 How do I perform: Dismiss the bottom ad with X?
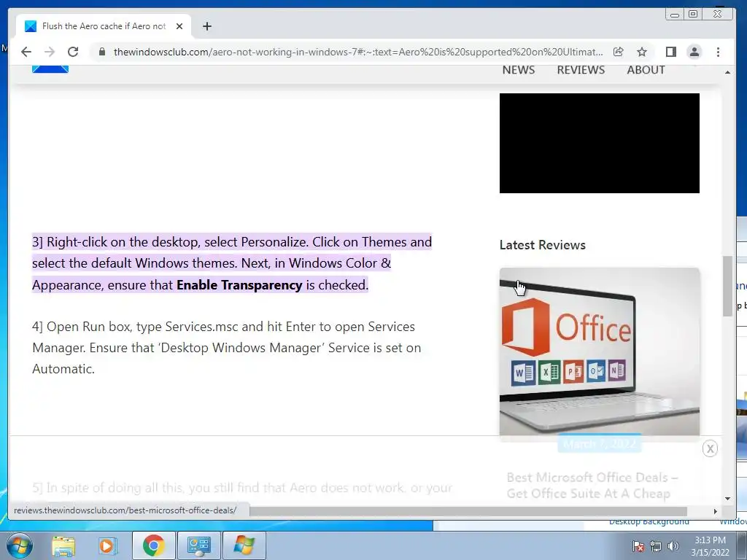tap(710, 448)
